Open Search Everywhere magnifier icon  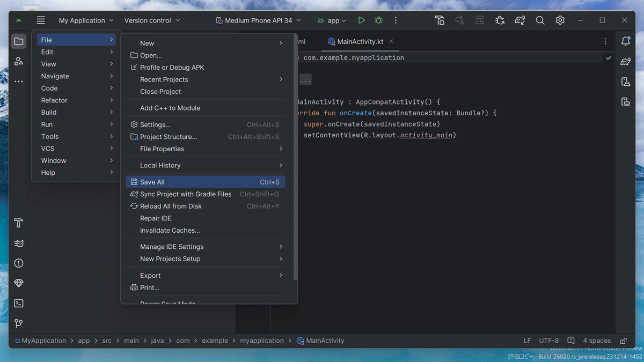click(540, 20)
